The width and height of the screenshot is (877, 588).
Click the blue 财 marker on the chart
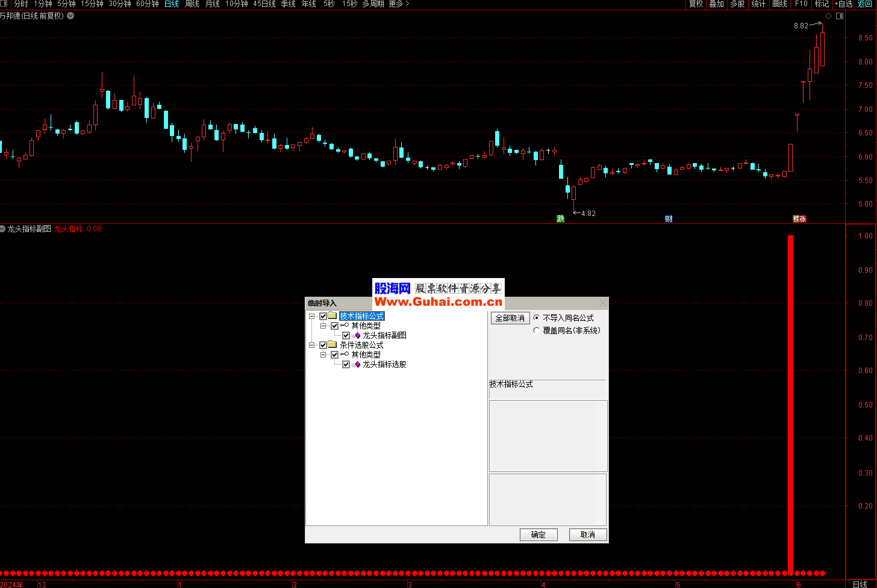coord(669,218)
